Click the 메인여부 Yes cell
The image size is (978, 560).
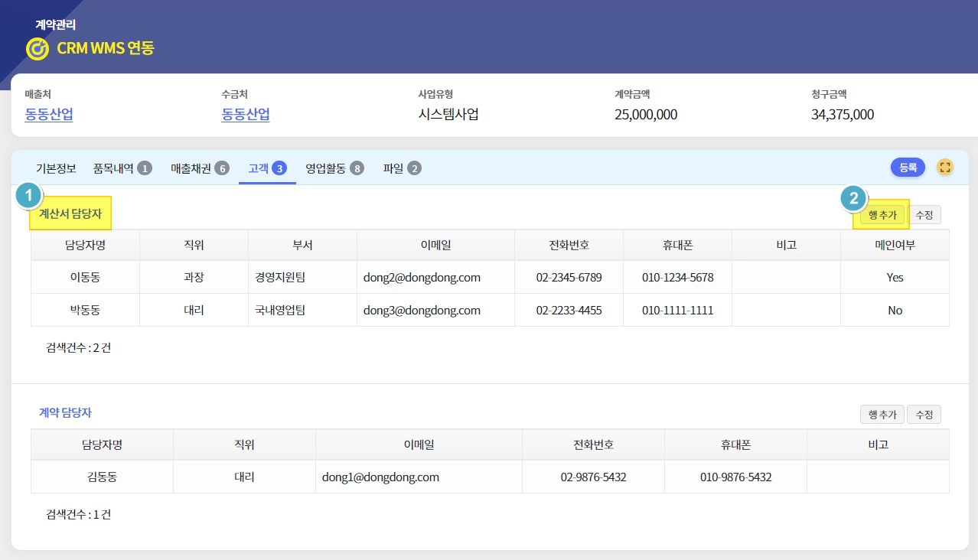(x=895, y=277)
